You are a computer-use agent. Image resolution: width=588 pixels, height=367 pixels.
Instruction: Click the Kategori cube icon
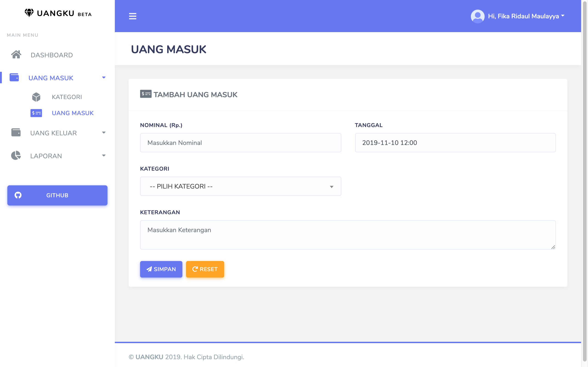coord(36,97)
